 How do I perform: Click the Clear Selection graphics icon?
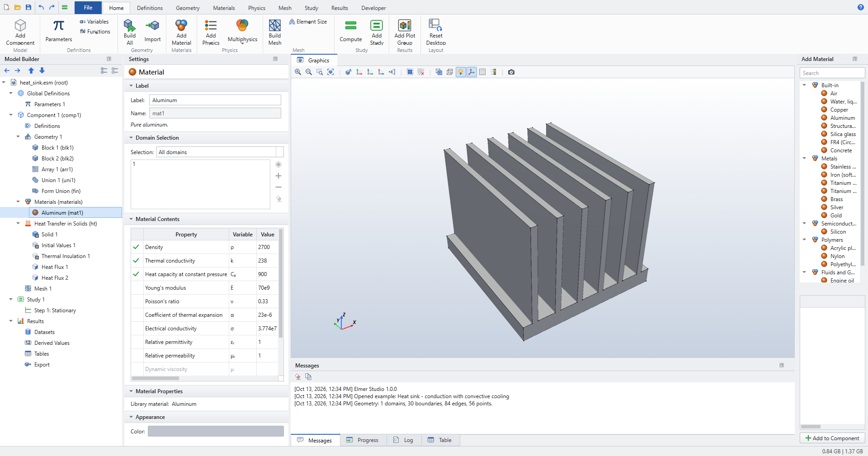coord(421,72)
